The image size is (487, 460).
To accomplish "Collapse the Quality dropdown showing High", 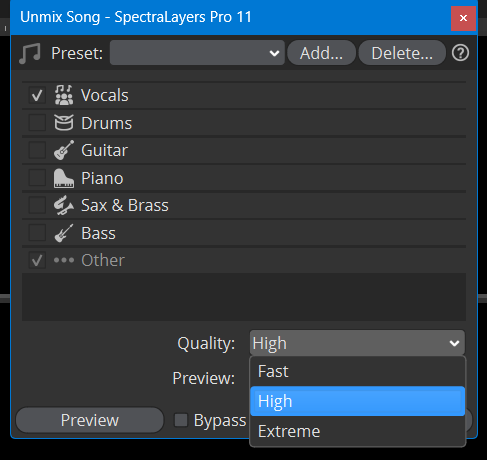I will 357,343.
